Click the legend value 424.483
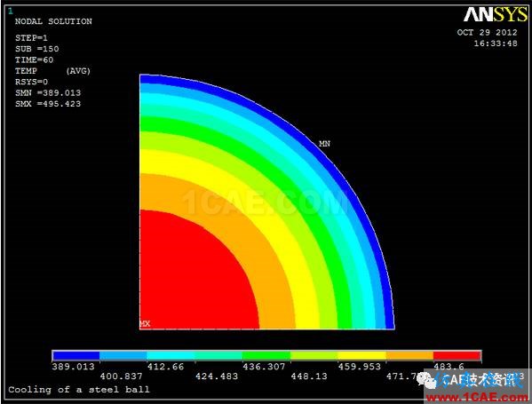This screenshot has width=532, height=404. point(217,376)
